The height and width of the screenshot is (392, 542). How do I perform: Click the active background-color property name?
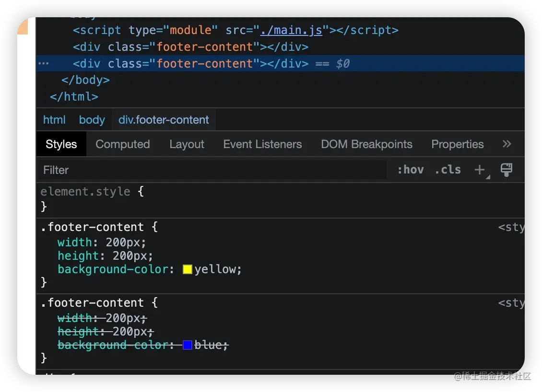tap(113, 269)
